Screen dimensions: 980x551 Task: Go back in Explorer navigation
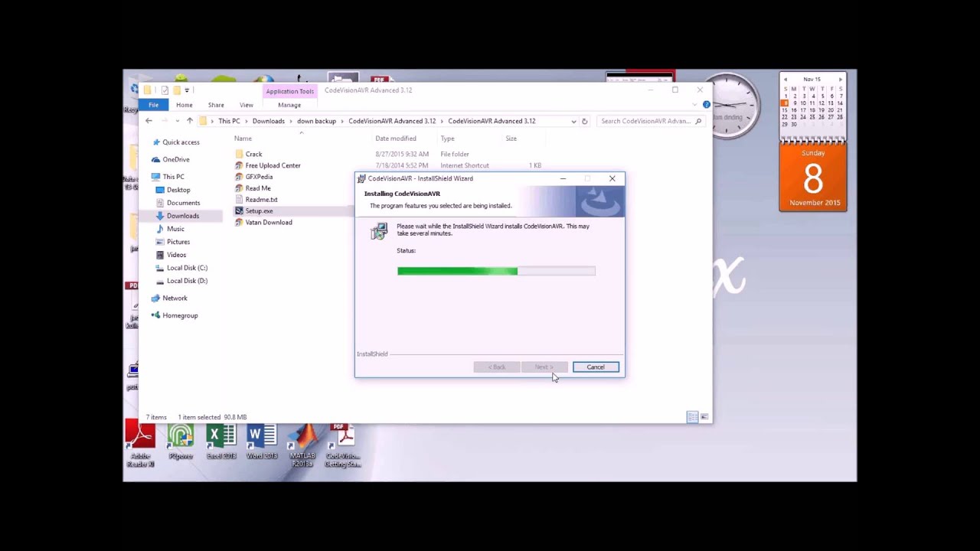pyautogui.click(x=149, y=121)
